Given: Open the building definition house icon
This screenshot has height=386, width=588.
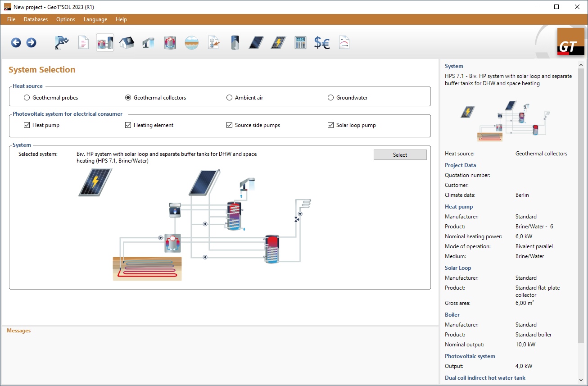Looking at the screenshot, I should coord(127,42).
